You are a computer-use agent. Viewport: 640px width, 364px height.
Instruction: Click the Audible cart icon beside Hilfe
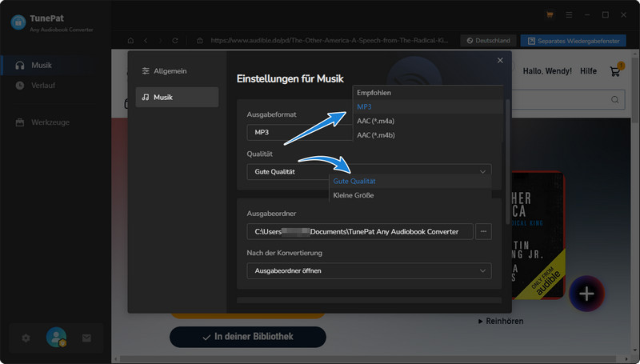615,71
